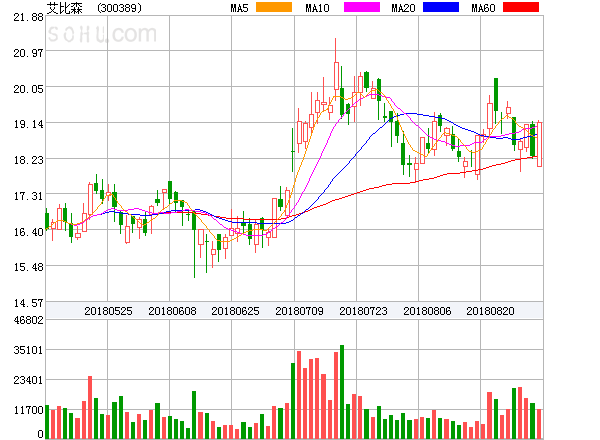
Task: Click the 11700 volume axis label
Action: point(28,410)
